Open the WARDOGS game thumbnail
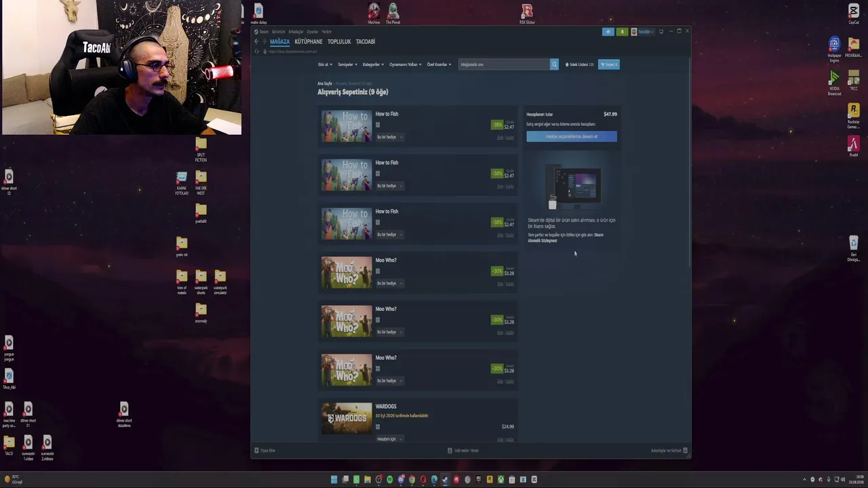The height and width of the screenshot is (488, 868). 347,418
